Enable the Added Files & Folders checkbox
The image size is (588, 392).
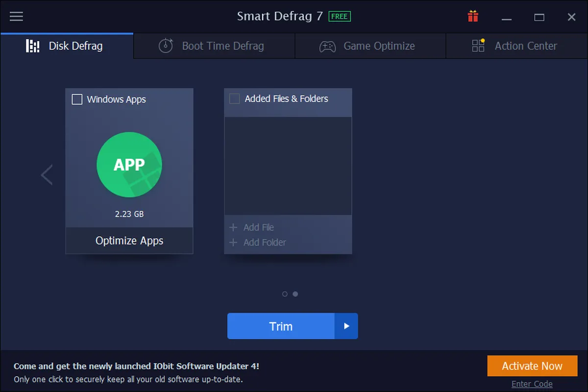pyautogui.click(x=235, y=99)
